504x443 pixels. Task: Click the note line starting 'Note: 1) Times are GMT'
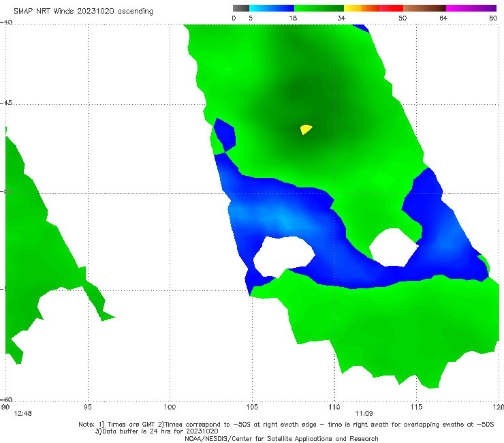(286, 425)
